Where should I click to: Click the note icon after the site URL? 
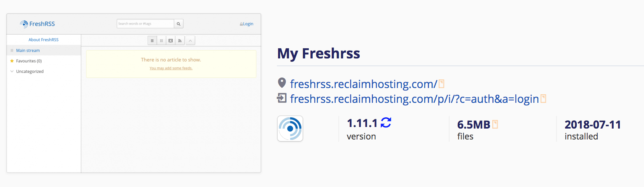pyautogui.click(x=441, y=84)
